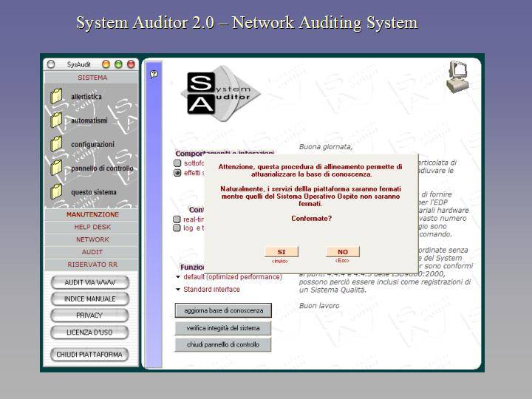Click the Confermate? dialog text

coord(312,219)
